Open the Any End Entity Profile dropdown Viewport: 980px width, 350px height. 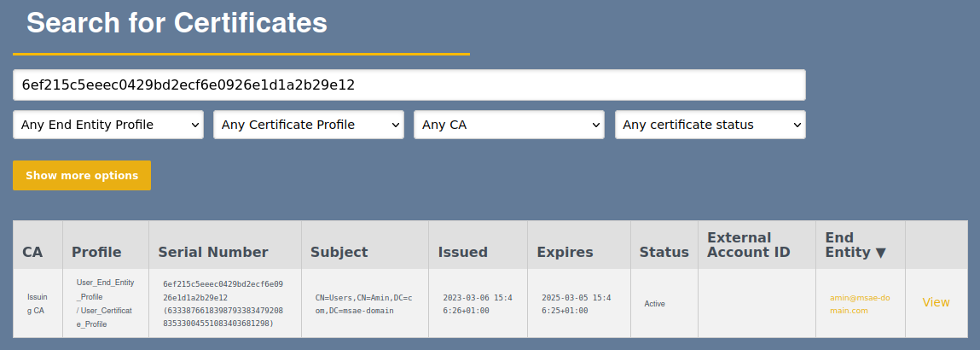(108, 125)
